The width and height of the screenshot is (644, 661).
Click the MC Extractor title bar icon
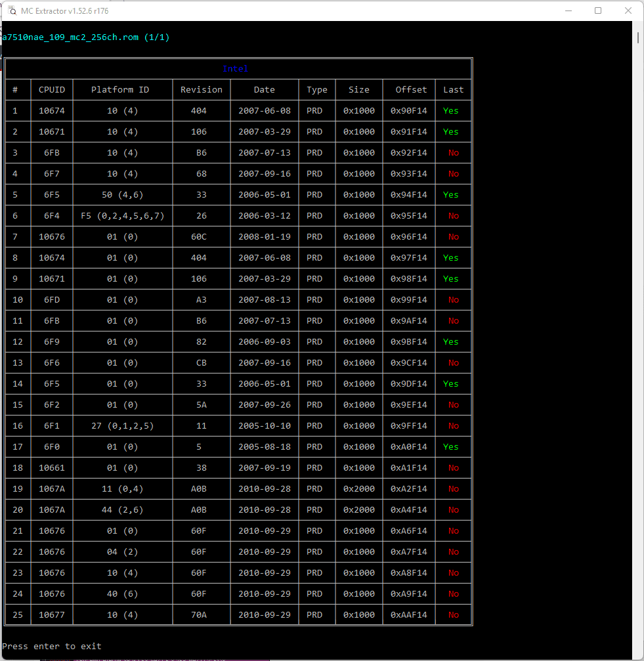pyautogui.click(x=12, y=11)
